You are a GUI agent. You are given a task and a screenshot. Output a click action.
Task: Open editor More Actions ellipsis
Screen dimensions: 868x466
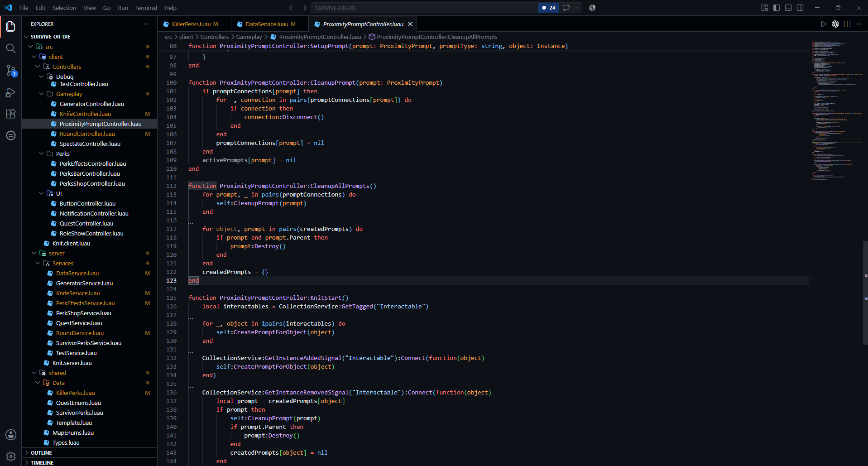click(859, 24)
